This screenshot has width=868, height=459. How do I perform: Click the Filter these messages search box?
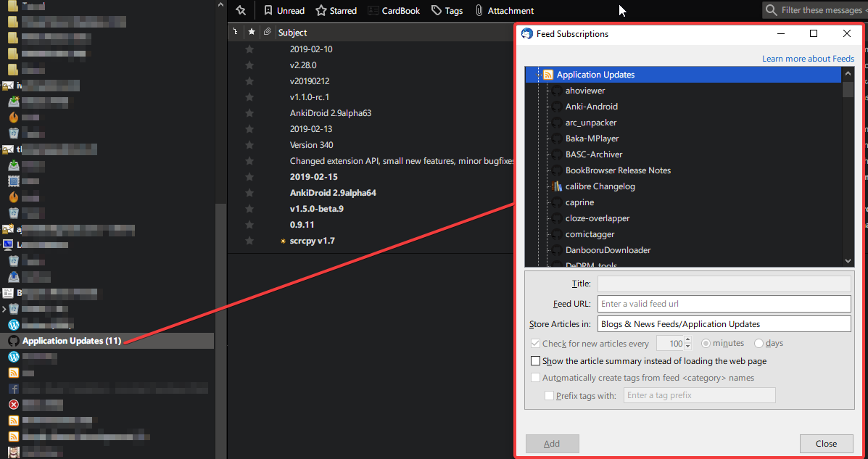(815, 11)
